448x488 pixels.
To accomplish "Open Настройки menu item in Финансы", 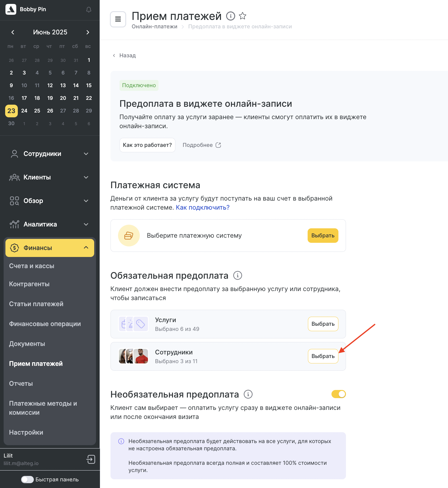I will [x=26, y=433].
